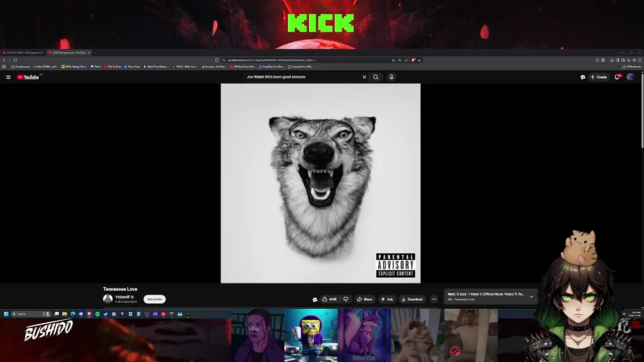The height and width of the screenshot is (362, 644).
Task: Close the Tennessee Love YouTube tab
Action: click(89, 52)
